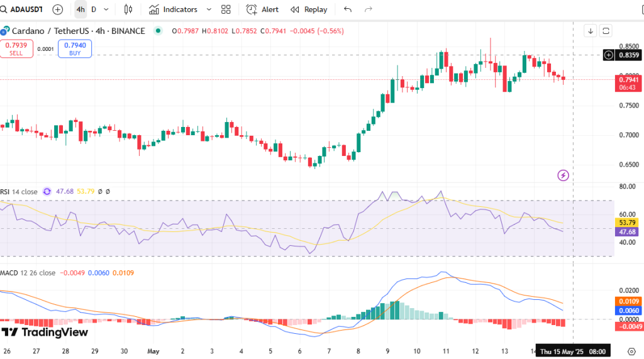Click the TradingView logo
This screenshot has width=644, height=359.
(x=45, y=332)
